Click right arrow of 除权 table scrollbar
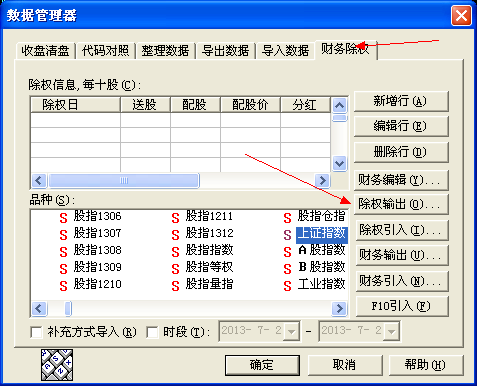Viewport: 477px width, 386px height. coord(323,181)
